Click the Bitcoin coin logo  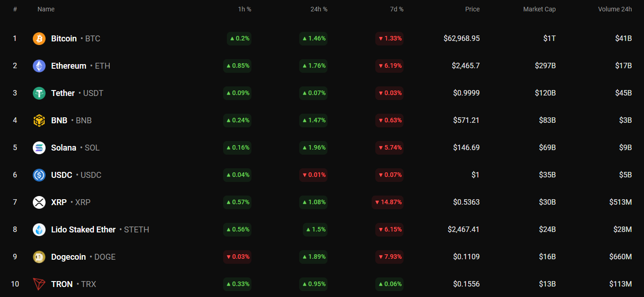coord(39,39)
